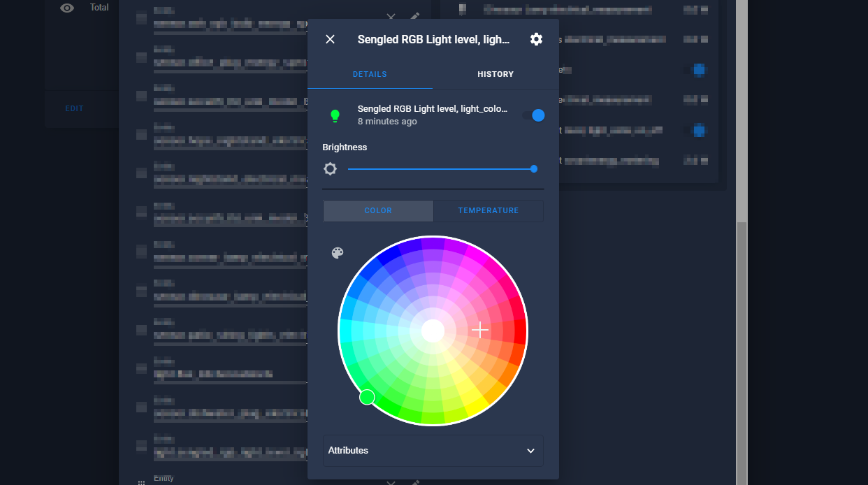Switch to the HISTORY tab

click(496, 74)
